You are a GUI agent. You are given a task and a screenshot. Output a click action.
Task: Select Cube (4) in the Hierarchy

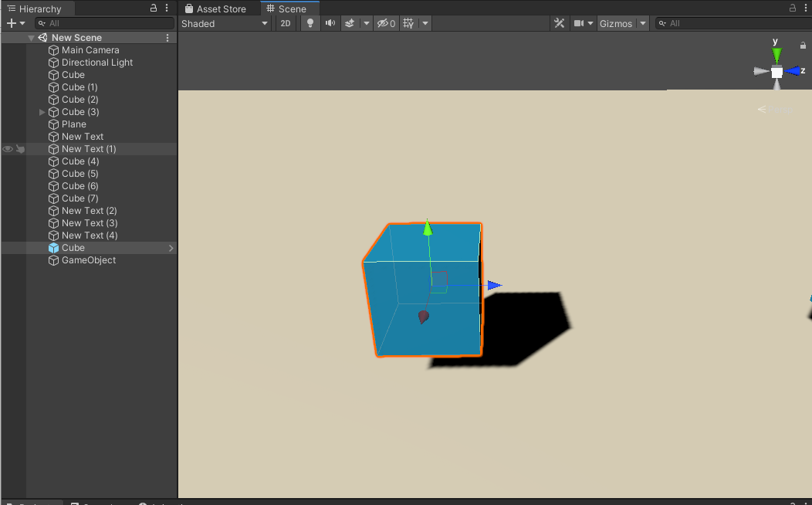pos(80,161)
